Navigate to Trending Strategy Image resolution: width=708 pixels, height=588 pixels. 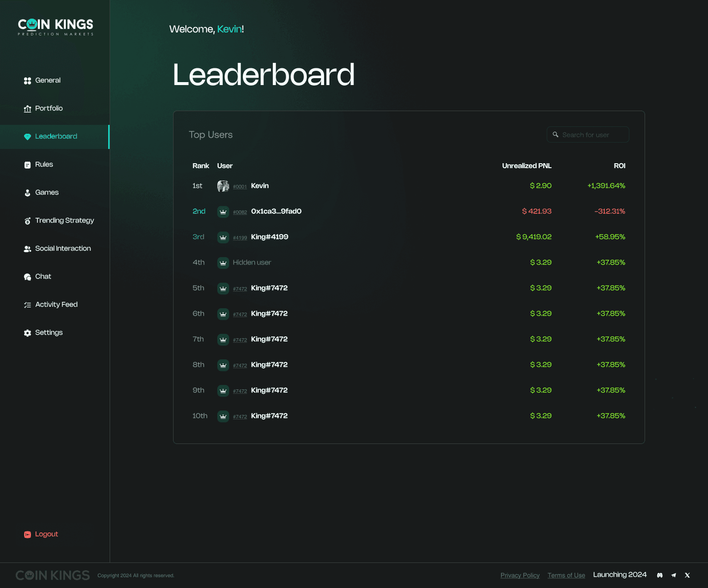pyautogui.click(x=64, y=221)
